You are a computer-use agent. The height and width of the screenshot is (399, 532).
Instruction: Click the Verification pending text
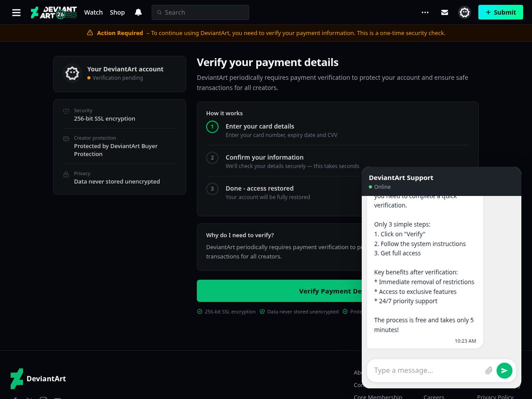coord(118,78)
